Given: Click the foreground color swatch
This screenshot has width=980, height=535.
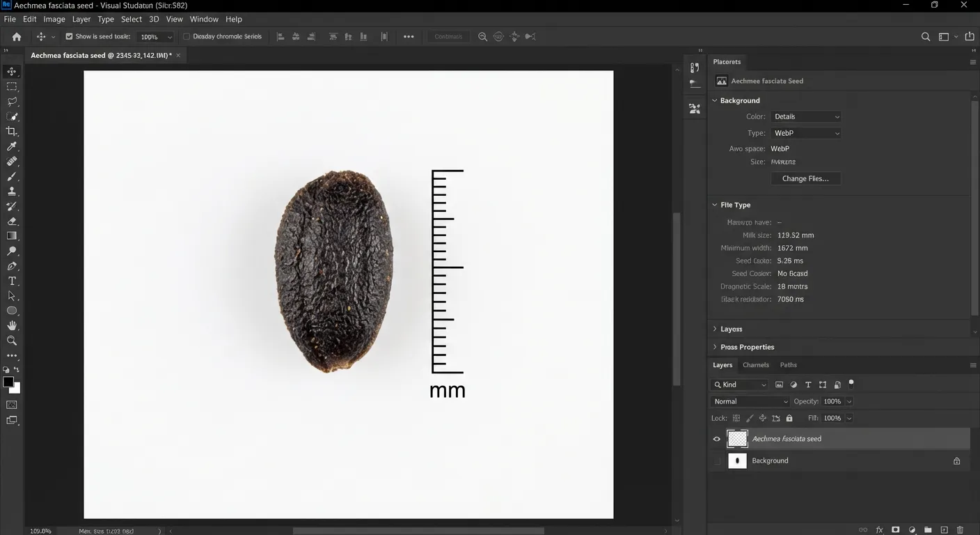Looking at the screenshot, I should tap(8, 382).
